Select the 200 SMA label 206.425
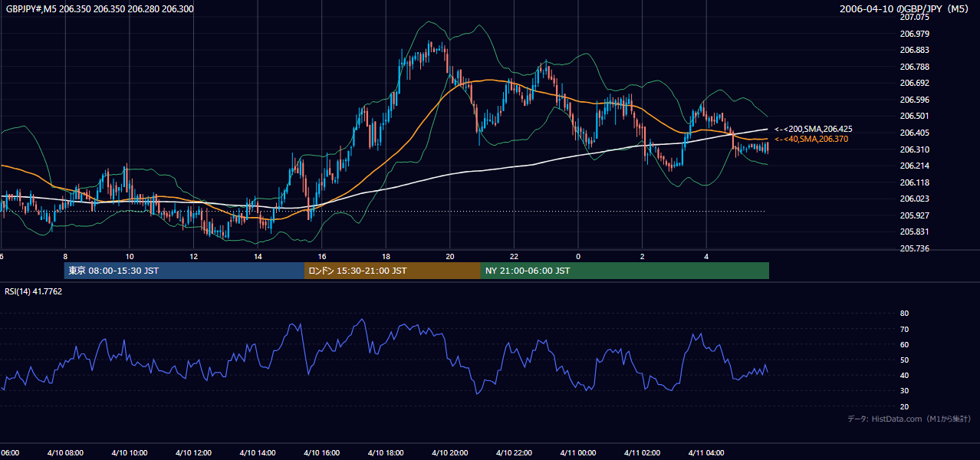This screenshot has width=980, height=460. click(813, 130)
